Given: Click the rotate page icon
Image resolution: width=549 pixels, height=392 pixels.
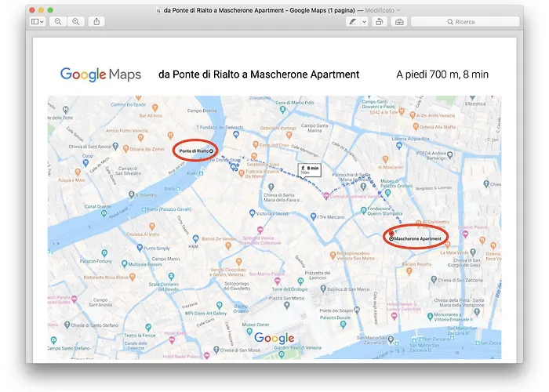Looking at the screenshot, I should point(379,22).
